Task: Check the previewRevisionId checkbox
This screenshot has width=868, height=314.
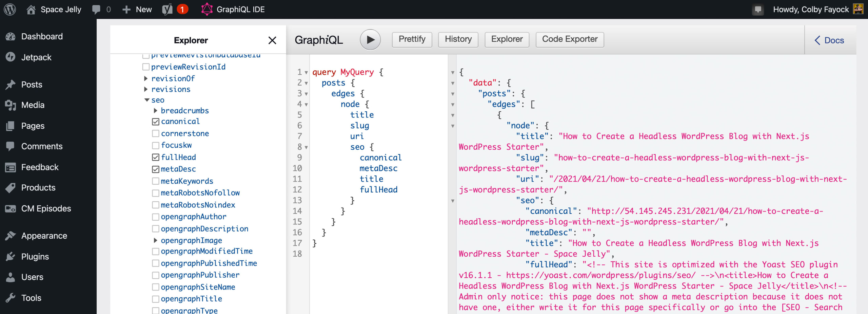Action: pyautogui.click(x=146, y=67)
